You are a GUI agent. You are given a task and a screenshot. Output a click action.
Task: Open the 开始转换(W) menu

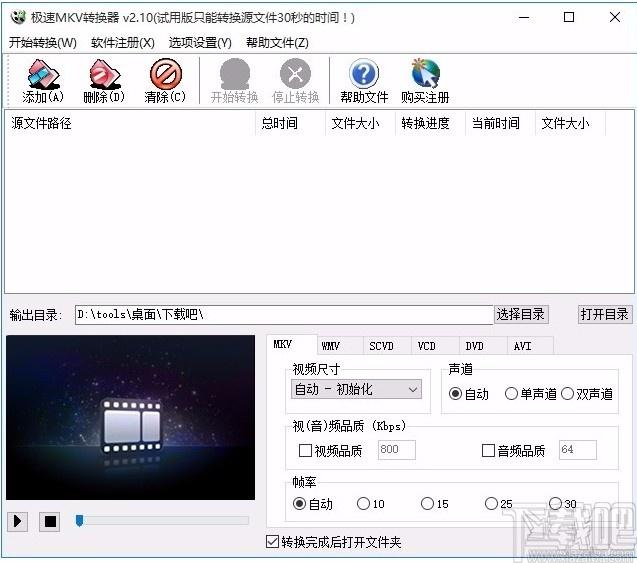point(43,43)
